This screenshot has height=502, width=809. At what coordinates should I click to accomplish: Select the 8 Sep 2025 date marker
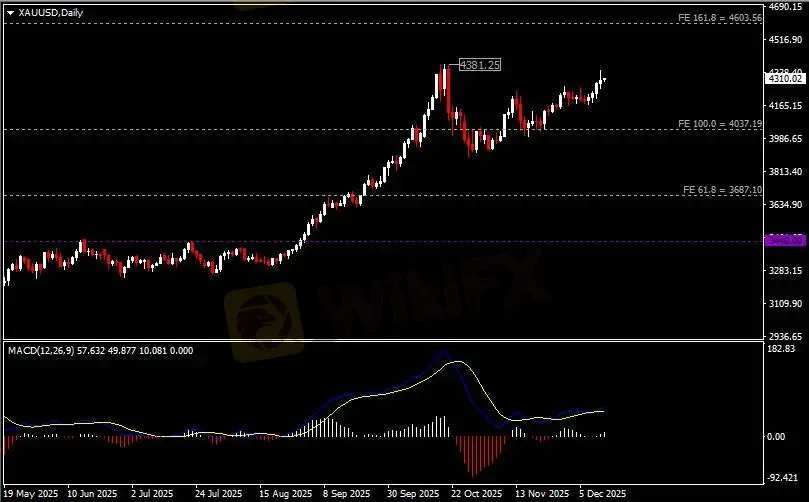(x=347, y=494)
